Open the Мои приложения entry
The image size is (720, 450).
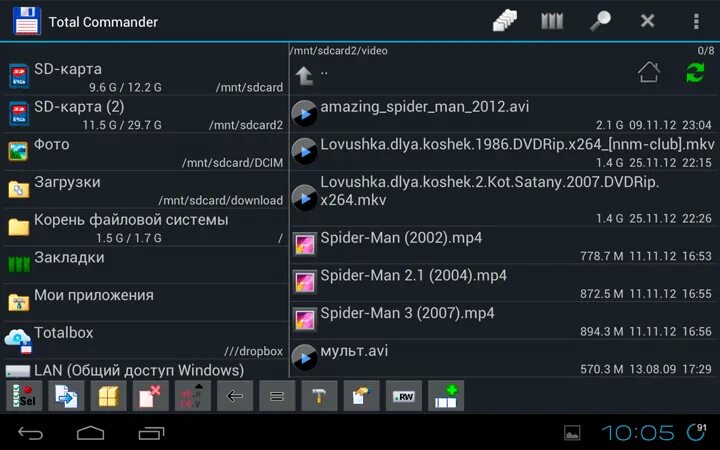pos(145,303)
